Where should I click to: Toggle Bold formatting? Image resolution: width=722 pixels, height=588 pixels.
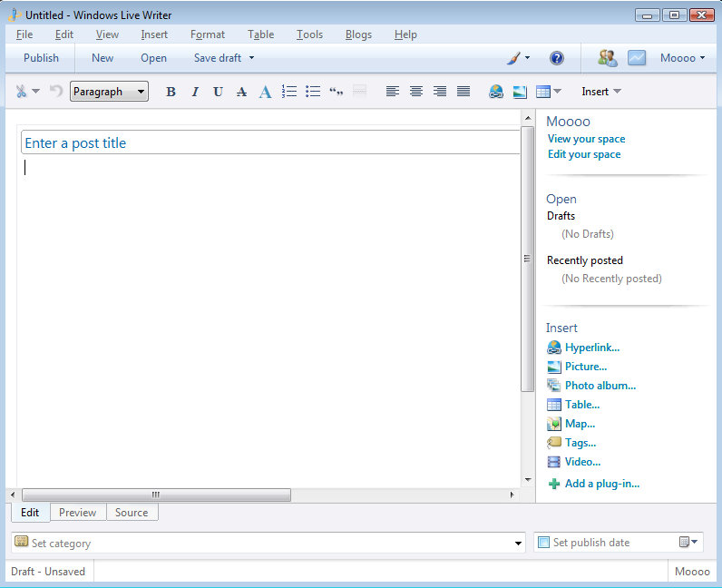click(171, 92)
